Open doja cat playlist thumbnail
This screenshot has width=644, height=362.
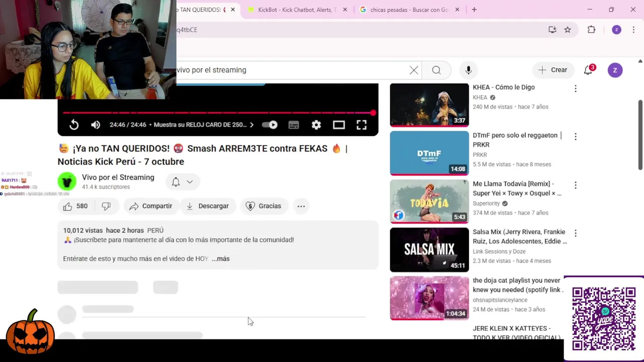coord(429,298)
